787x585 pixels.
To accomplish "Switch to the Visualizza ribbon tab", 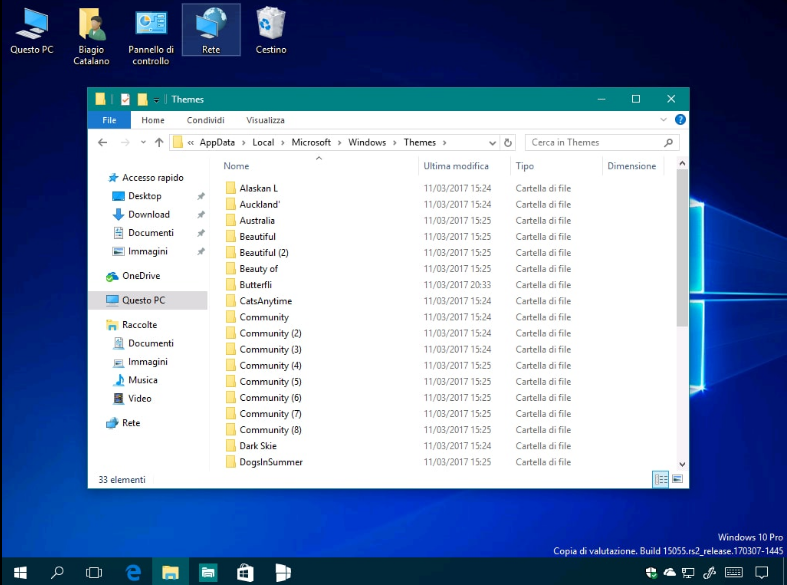I will [x=265, y=120].
